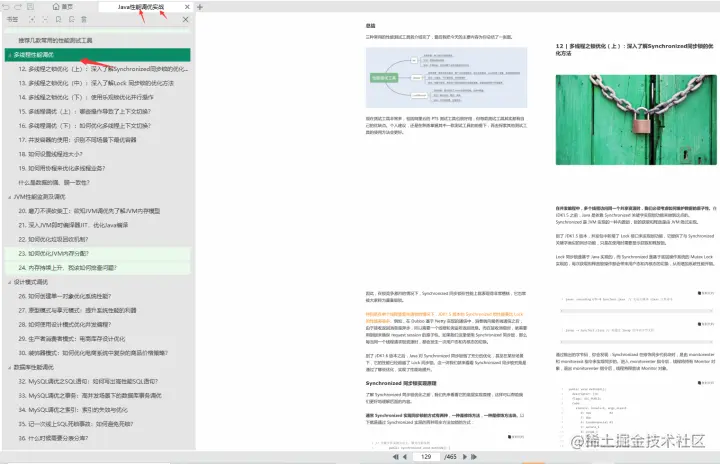The image size is (720, 464).
Task: Go to the next page
Action: [465, 457]
